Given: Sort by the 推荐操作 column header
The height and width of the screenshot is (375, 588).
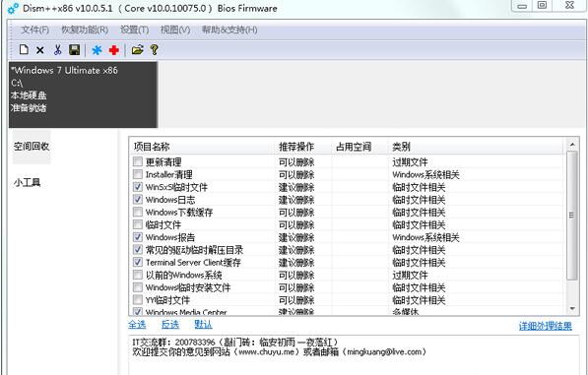Looking at the screenshot, I should point(303,147).
